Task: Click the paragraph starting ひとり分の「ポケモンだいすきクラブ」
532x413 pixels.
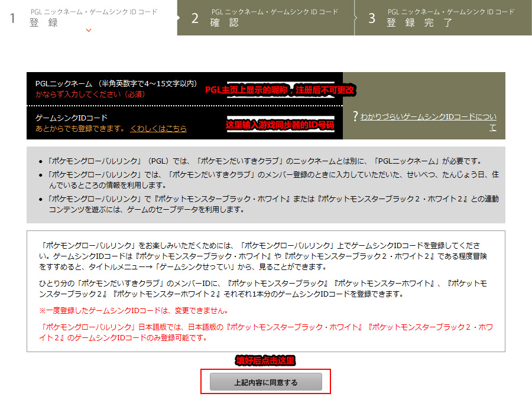Action: (263, 288)
